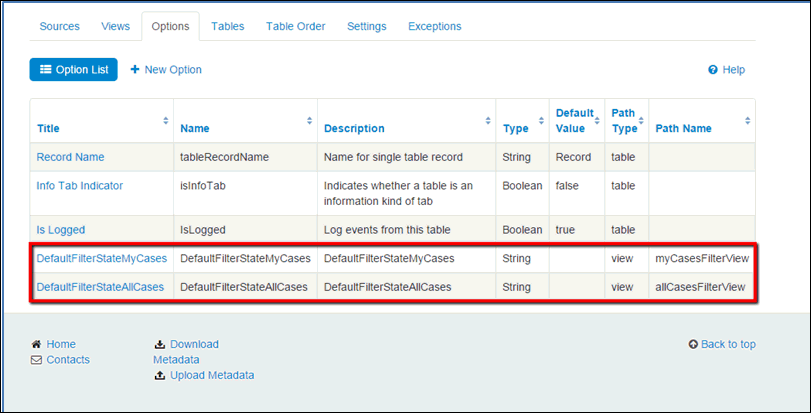Click the list icon in Option List button
This screenshot has height=413, width=811.
[x=45, y=70]
